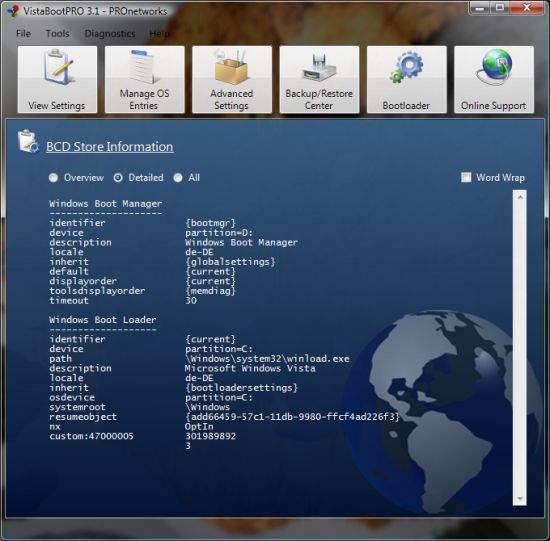
Task: Open the Diagnostics menu
Action: tap(109, 34)
